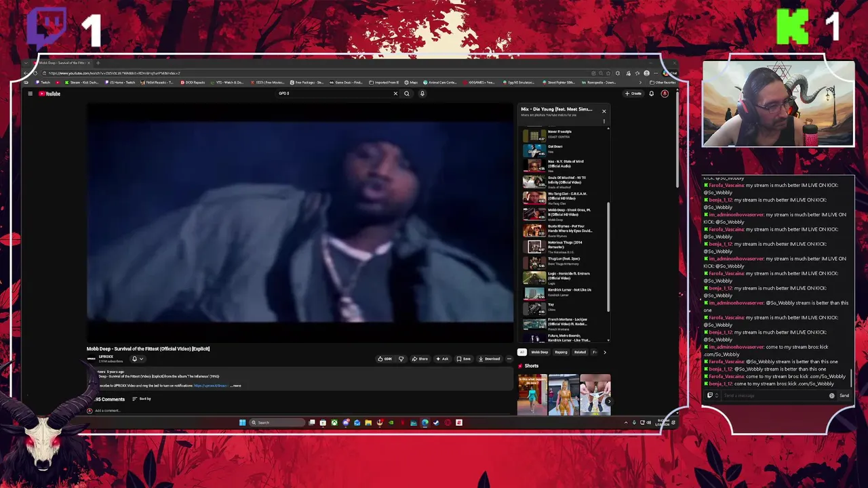Image resolution: width=868 pixels, height=488 pixels.
Task: Go to the YouTube home logo
Action: point(50,94)
